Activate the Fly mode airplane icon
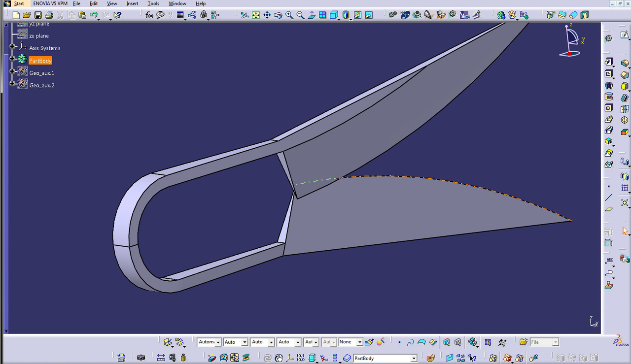 tap(245, 15)
